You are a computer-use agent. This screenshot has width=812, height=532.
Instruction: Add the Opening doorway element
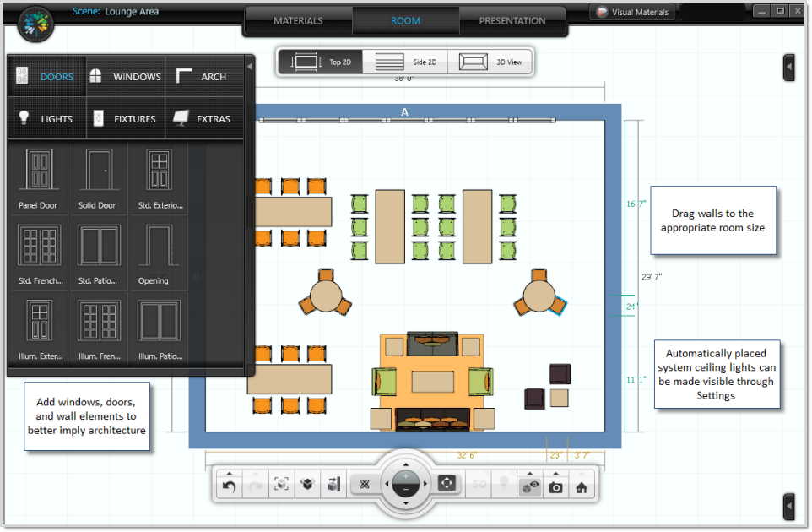[153, 254]
